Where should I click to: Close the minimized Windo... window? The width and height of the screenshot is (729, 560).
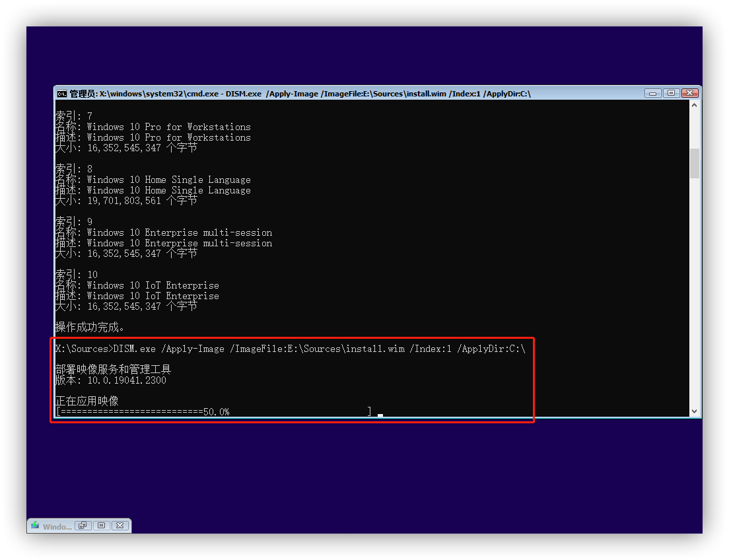(x=120, y=526)
